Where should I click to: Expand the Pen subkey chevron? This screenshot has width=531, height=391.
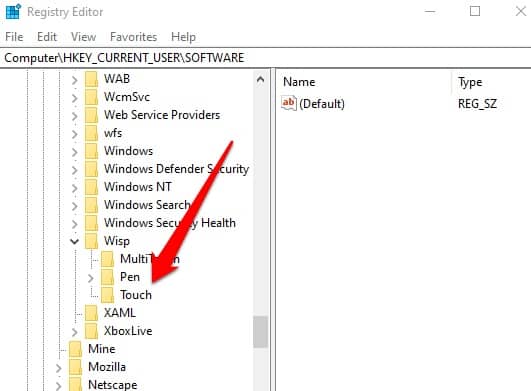[90, 278]
